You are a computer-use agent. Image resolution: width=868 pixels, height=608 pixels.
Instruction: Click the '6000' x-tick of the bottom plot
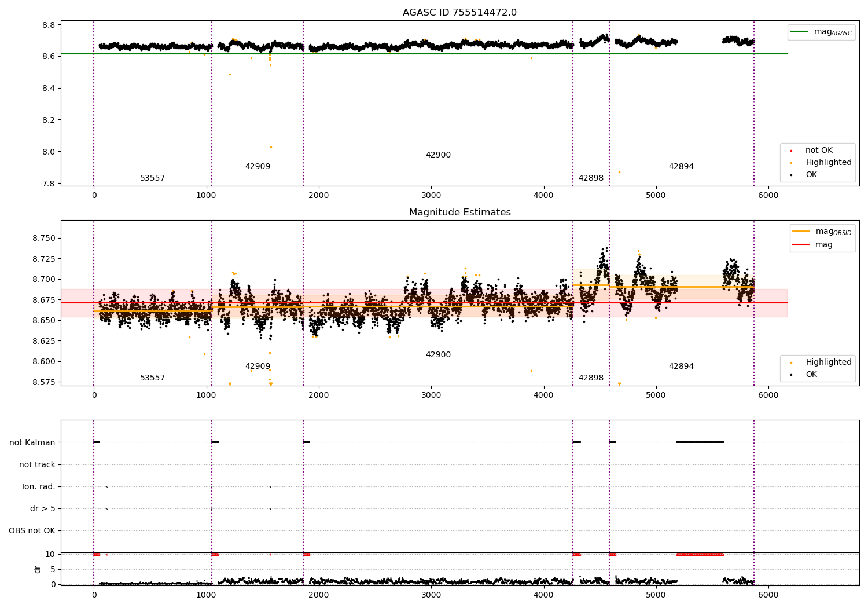[768, 595]
